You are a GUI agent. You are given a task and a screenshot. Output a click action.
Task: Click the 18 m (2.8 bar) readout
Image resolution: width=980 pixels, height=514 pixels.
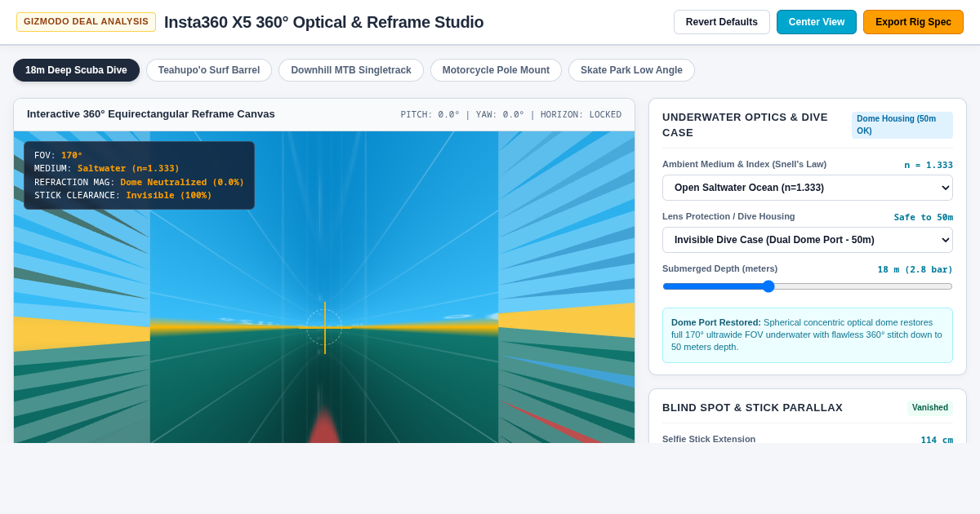[x=915, y=270]
